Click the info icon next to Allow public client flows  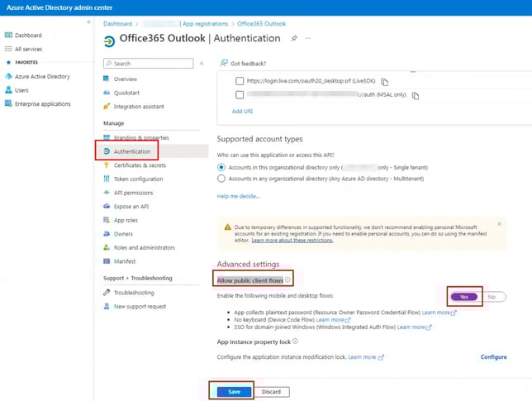(x=288, y=281)
